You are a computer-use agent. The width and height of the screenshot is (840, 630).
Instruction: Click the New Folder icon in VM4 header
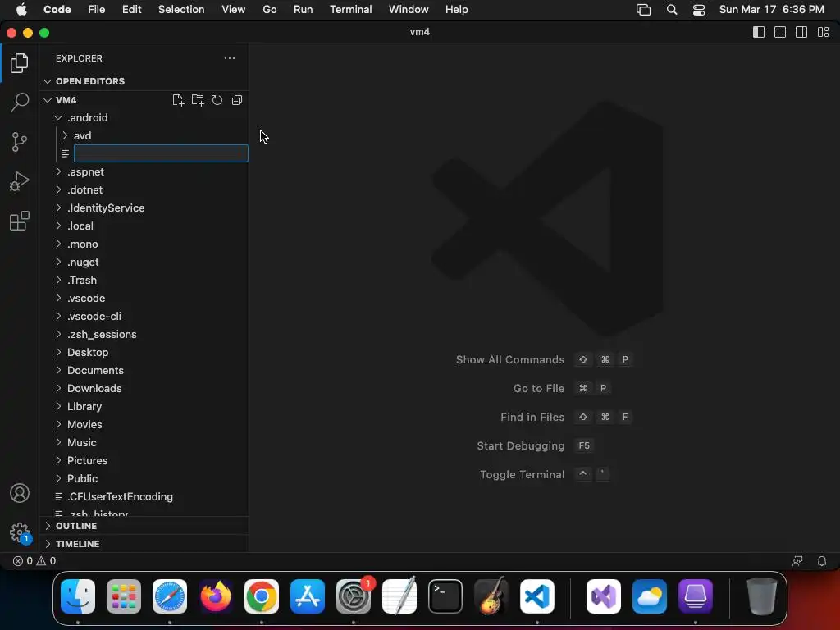tap(198, 100)
